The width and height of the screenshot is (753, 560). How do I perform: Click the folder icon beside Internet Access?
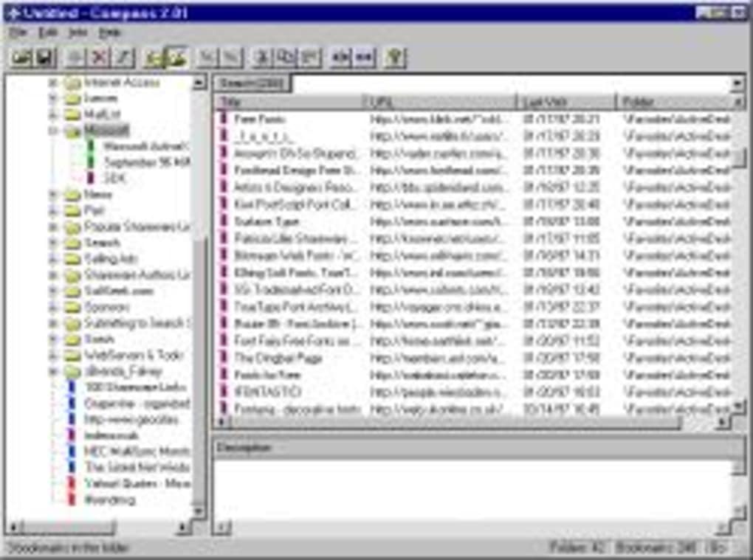click(x=72, y=83)
